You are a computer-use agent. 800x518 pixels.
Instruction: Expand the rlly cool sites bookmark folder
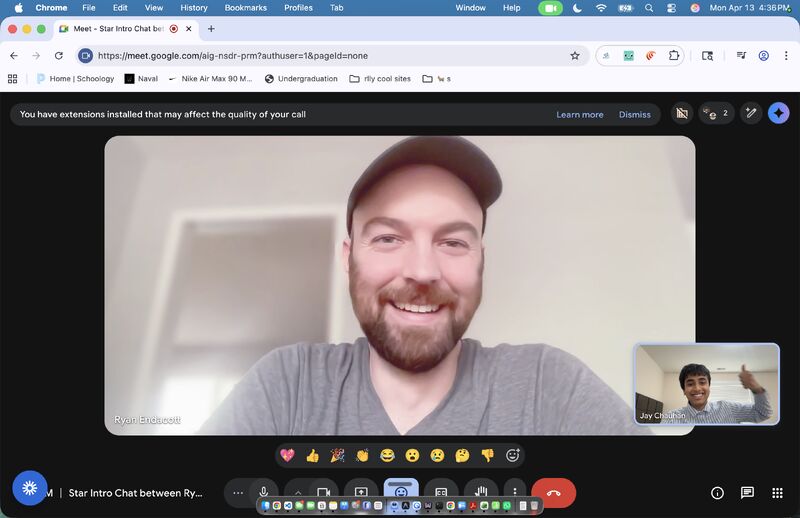point(380,79)
